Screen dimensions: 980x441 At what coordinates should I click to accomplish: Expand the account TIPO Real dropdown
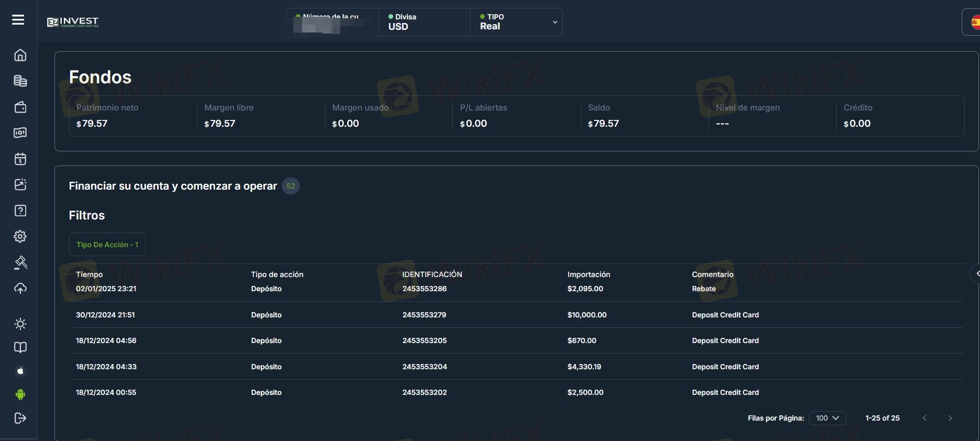click(554, 22)
